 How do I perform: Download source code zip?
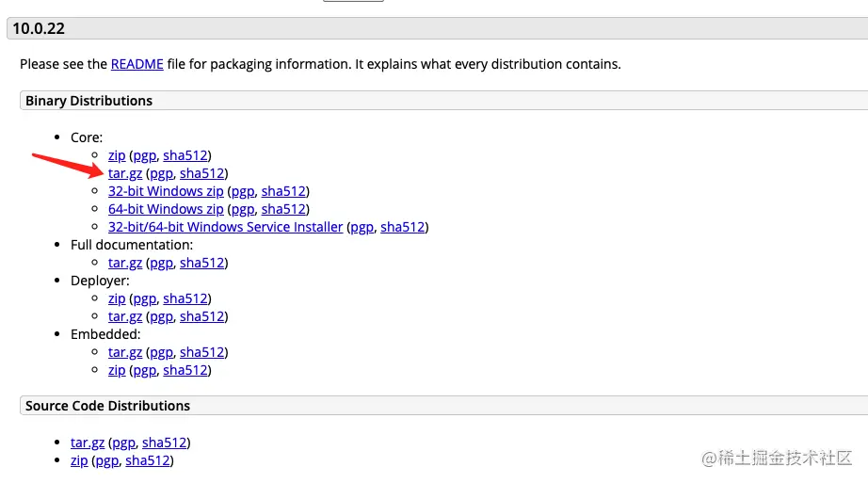pos(79,460)
